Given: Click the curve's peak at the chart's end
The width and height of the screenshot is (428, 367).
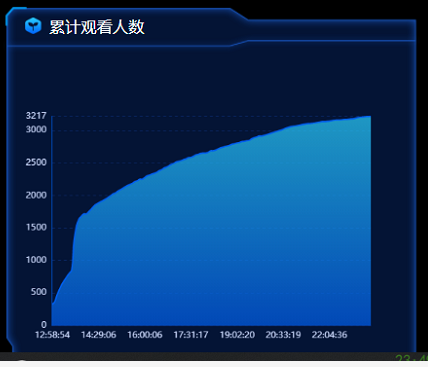Looking at the screenshot, I should click(369, 116).
